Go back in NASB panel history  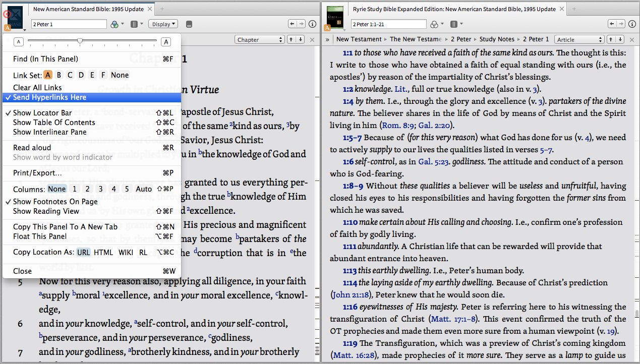pyautogui.click(x=292, y=24)
